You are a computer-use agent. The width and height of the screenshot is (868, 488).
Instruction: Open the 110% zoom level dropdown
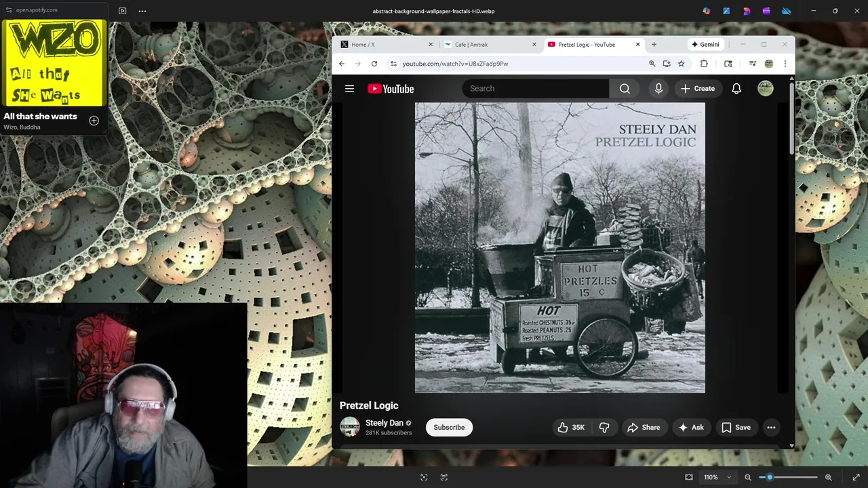pos(717,477)
